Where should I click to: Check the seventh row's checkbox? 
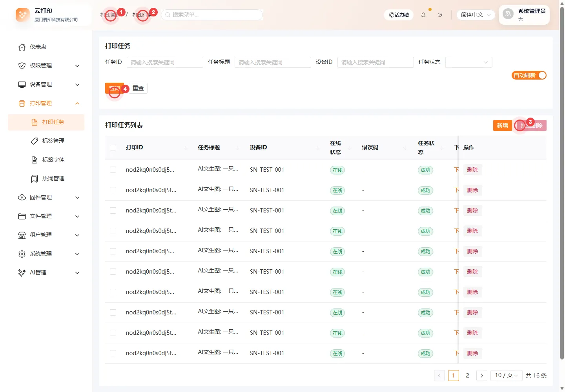coord(113,292)
